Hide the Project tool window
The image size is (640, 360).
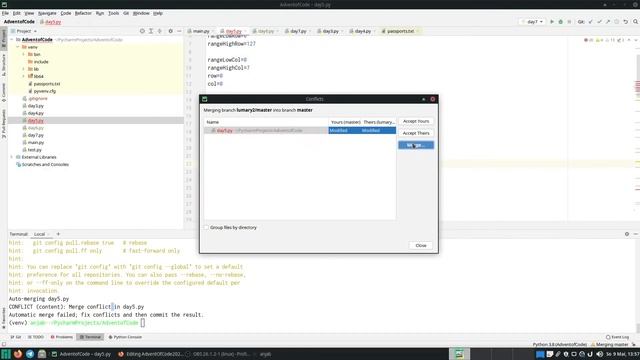(179, 31)
